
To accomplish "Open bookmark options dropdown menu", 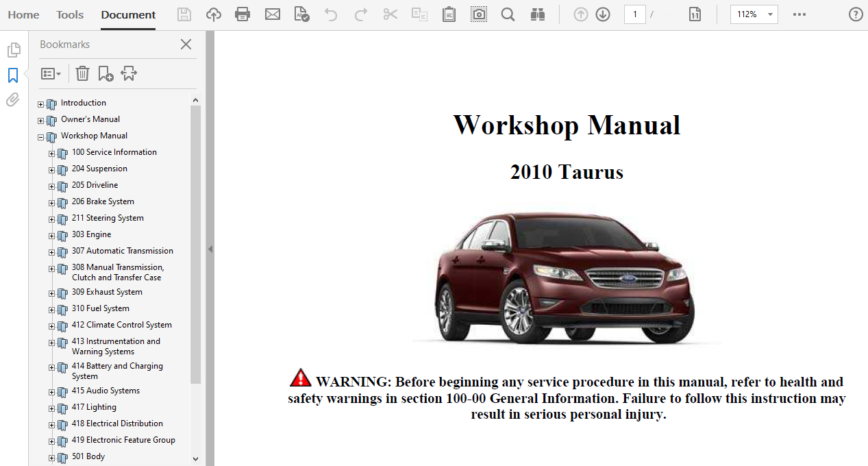I will coord(51,73).
